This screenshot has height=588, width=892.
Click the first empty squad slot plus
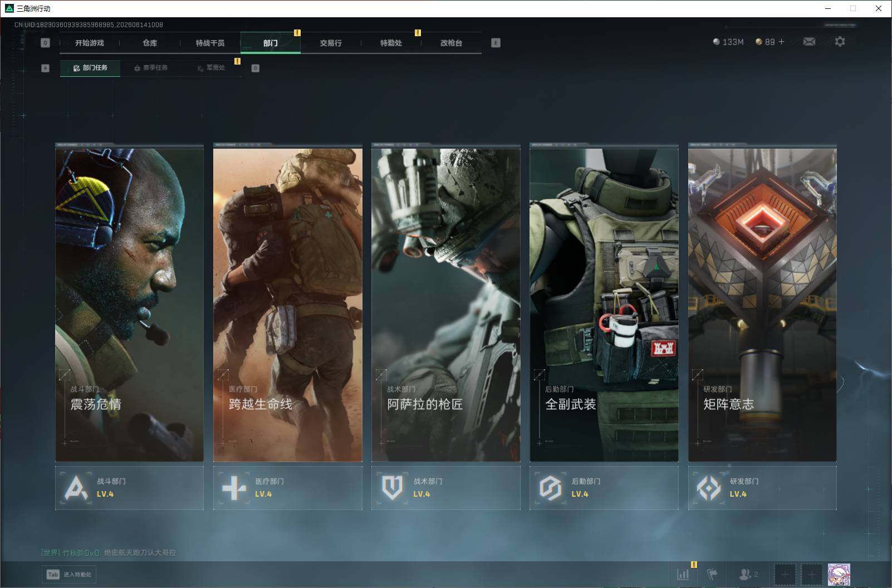785,574
